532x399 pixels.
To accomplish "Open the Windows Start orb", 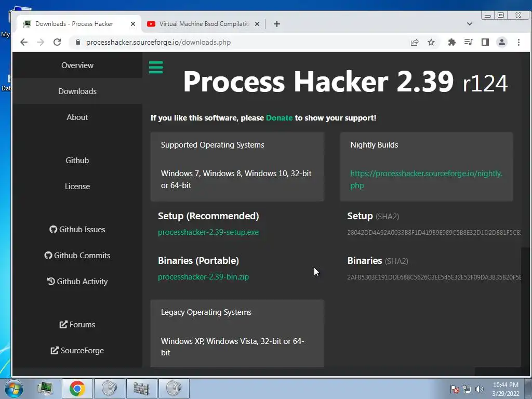I will (x=14, y=389).
